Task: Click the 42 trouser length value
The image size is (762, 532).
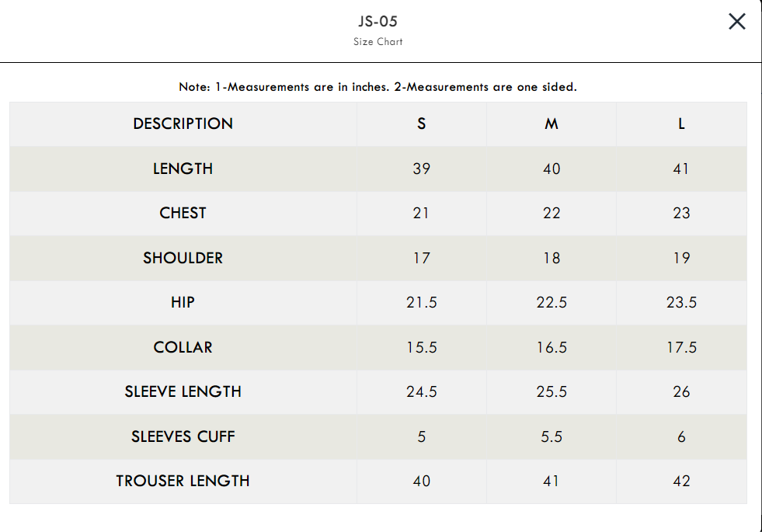Action: pyautogui.click(x=681, y=481)
